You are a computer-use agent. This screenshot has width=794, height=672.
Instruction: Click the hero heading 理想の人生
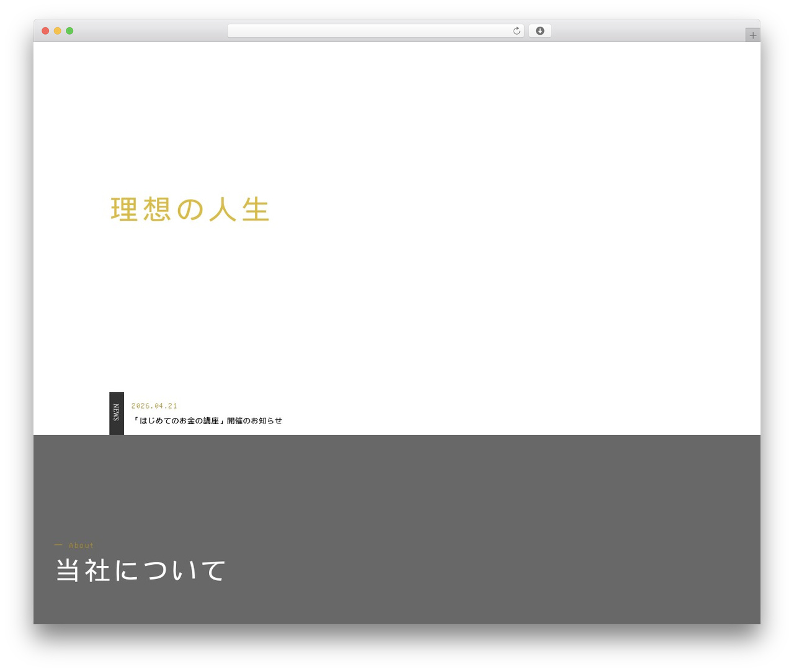point(190,210)
